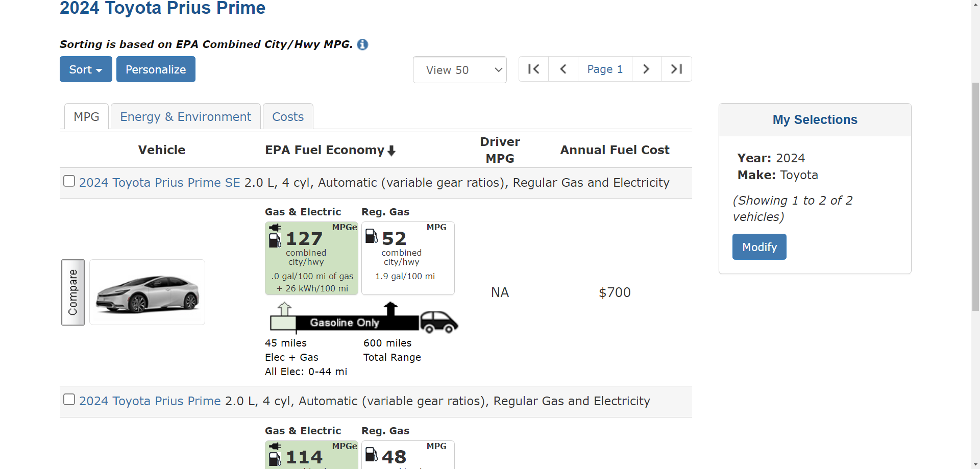Viewport: 980px width, 469px height.
Task: Click the Page 1 indicator
Action: point(605,69)
